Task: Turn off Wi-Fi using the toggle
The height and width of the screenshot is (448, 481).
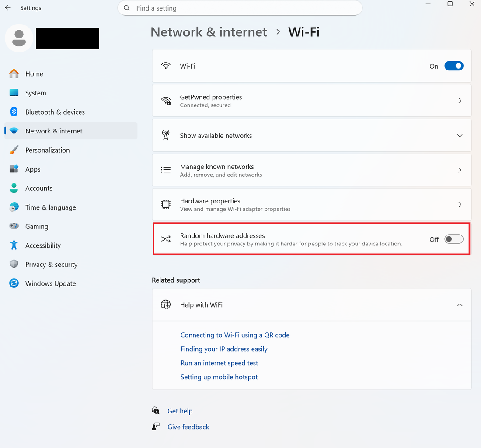Action: [454, 66]
